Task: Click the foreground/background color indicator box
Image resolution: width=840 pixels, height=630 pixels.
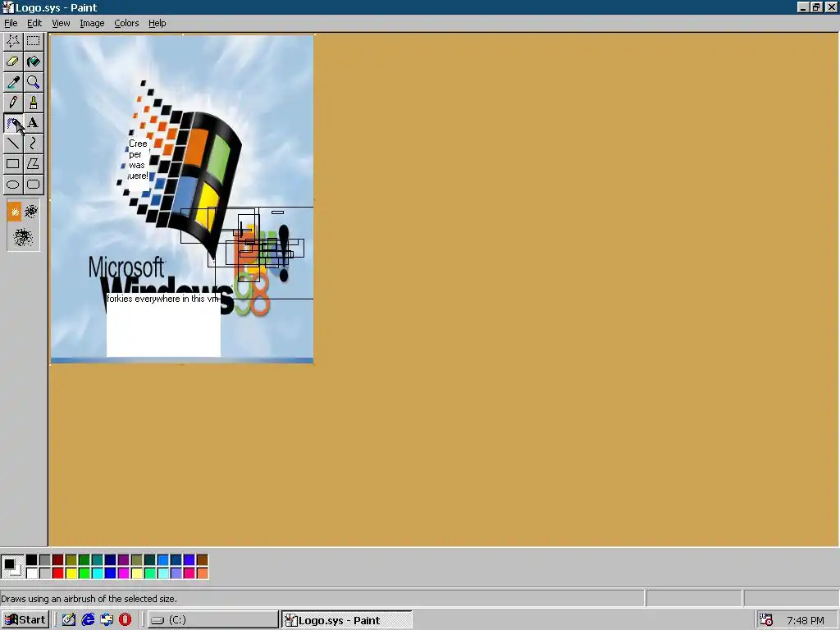Action: (12, 567)
